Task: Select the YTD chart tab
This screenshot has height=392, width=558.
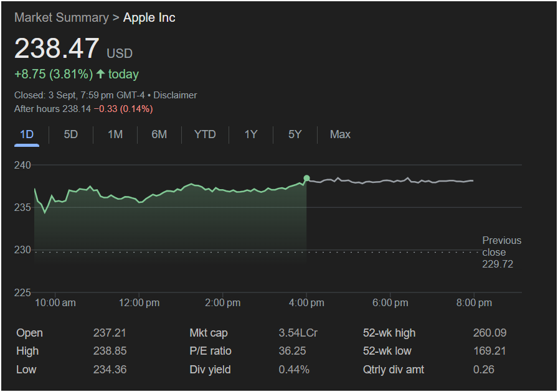Action: point(205,134)
